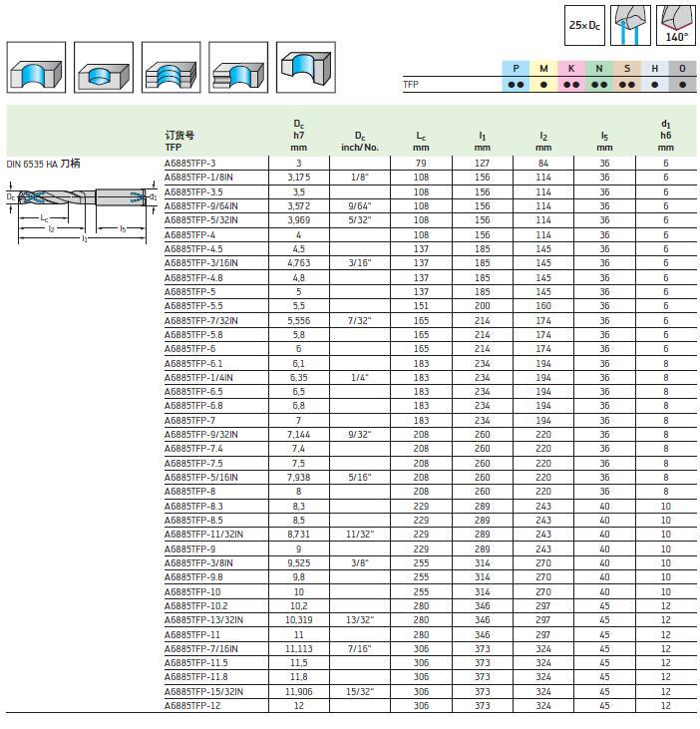Image resolution: width=700 pixels, height=729 pixels.
Task: Click the yellow M material swatch
Action: 543,76
